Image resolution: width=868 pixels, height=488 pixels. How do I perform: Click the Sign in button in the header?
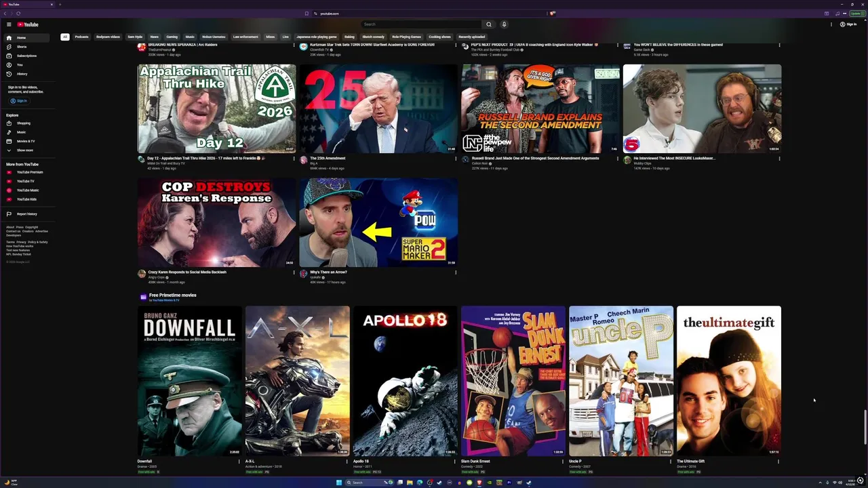coord(848,24)
